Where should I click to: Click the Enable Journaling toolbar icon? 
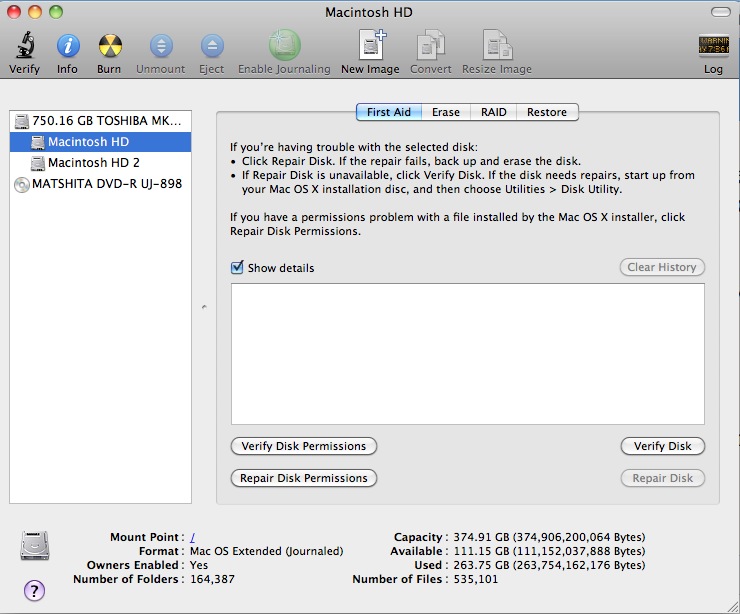(285, 45)
